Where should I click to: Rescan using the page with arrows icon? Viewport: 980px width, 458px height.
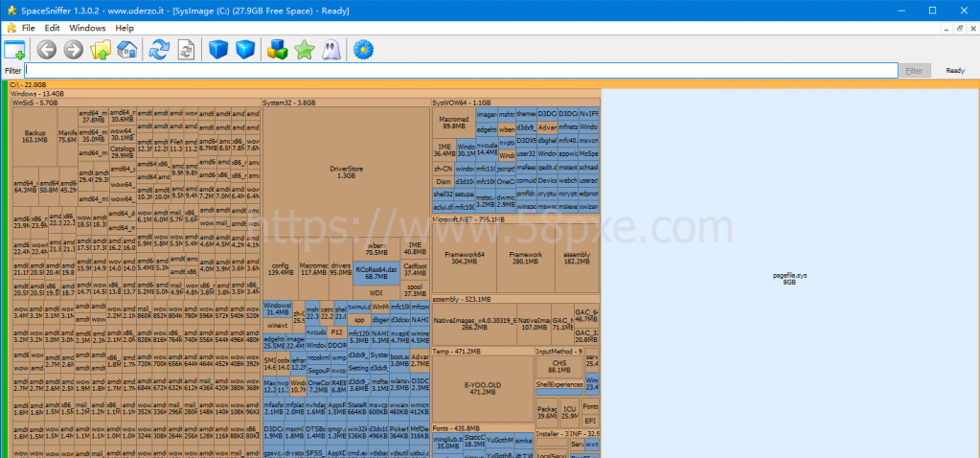(186, 50)
